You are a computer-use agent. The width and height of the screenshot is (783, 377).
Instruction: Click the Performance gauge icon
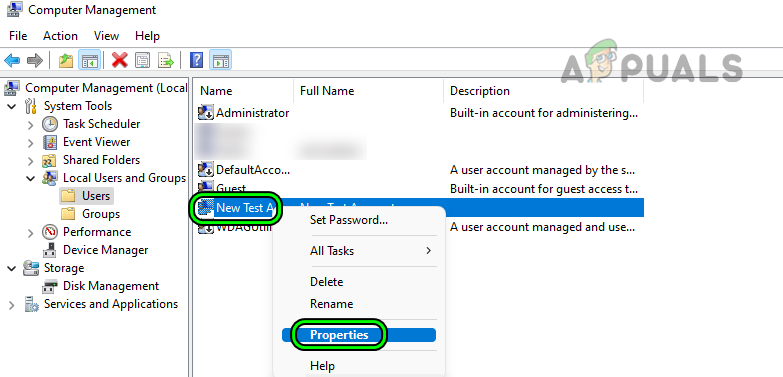click(49, 232)
